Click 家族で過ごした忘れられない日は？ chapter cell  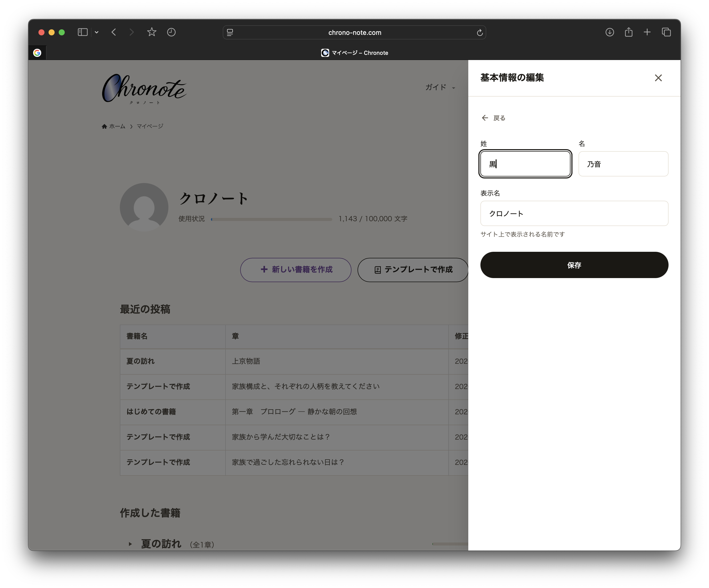pyautogui.click(x=337, y=463)
